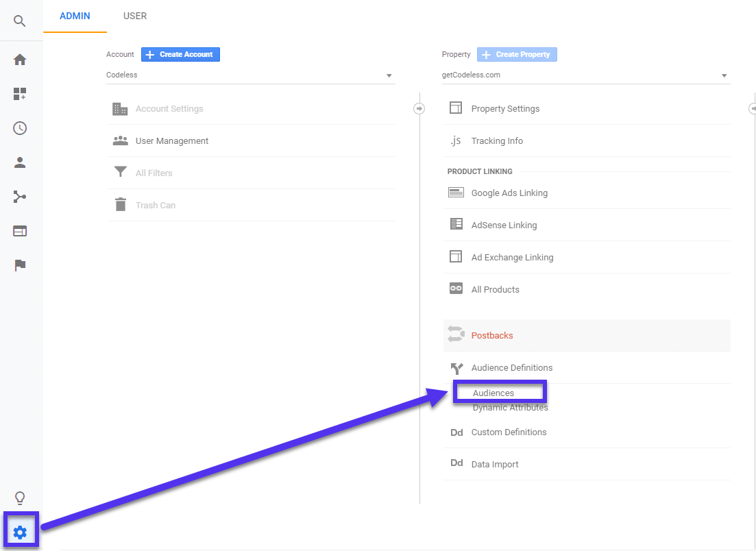Click the Home icon in the sidebar
The width and height of the screenshot is (756, 551).
pos(21,60)
